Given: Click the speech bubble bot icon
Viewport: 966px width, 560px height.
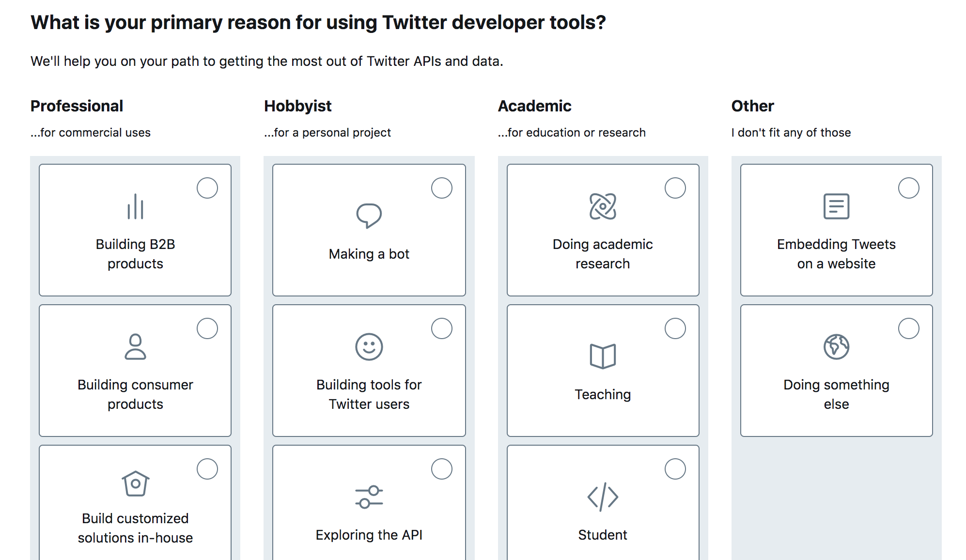Looking at the screenshot, I should point(369,216).
